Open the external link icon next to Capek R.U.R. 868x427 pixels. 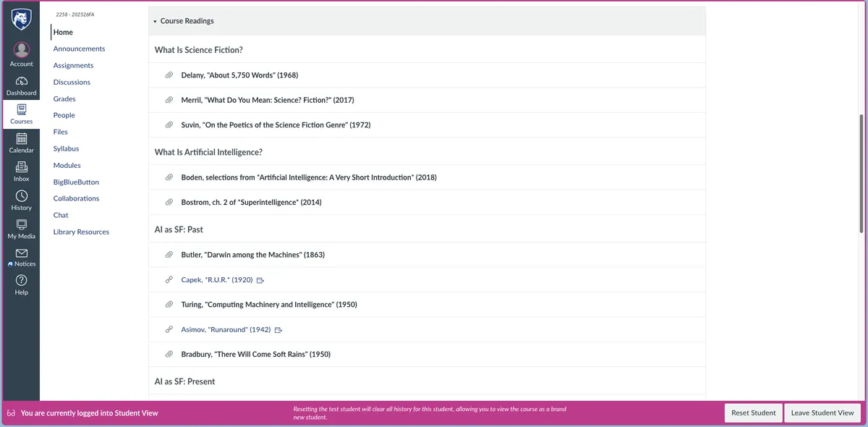click(x=260, y=279)
